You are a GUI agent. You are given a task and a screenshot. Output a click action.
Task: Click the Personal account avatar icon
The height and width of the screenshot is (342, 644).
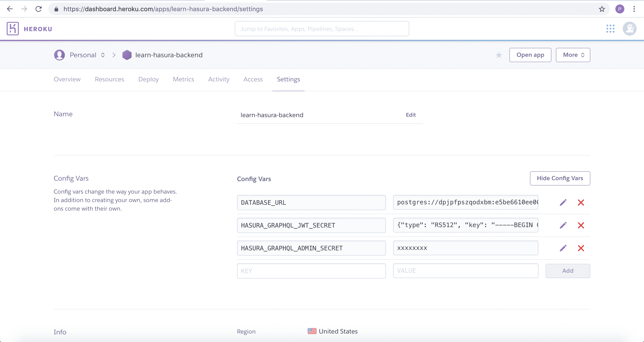click(59, 55)
